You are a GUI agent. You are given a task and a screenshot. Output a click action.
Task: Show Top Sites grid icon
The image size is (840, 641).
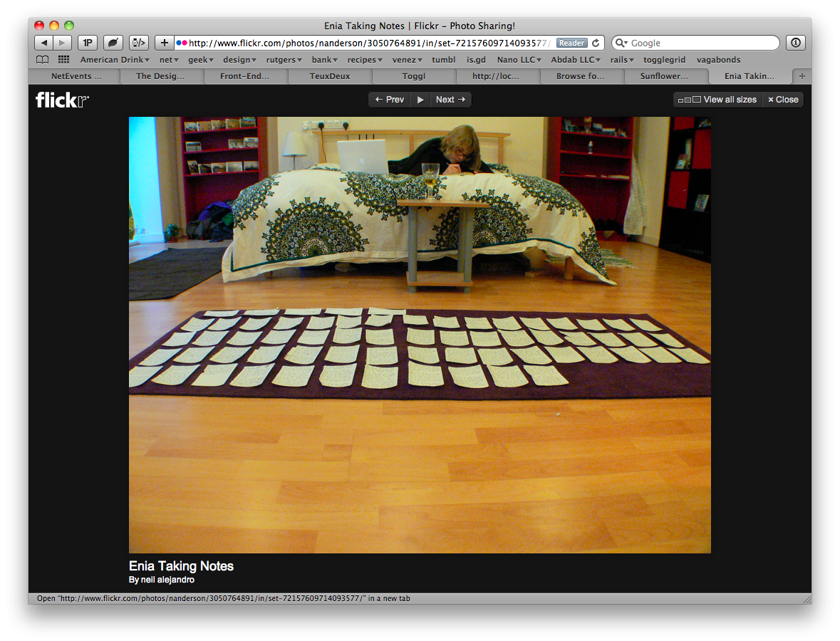pyautogui.click(x=63, y=60)
